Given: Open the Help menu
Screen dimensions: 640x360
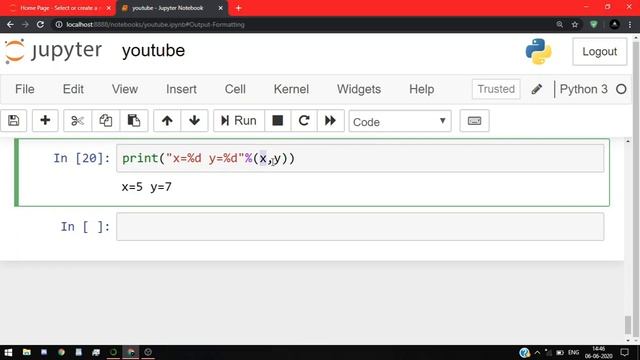Looking at the screenshot, I should (422, 89).
